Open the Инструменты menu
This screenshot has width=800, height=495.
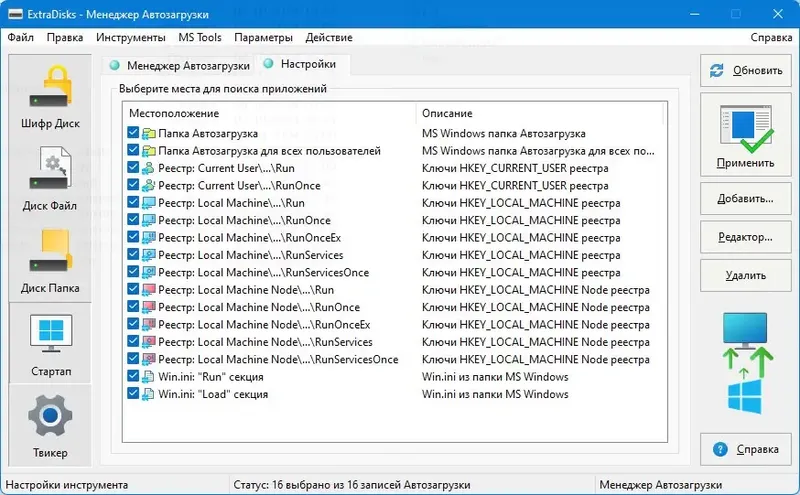[x=131, y=38]
